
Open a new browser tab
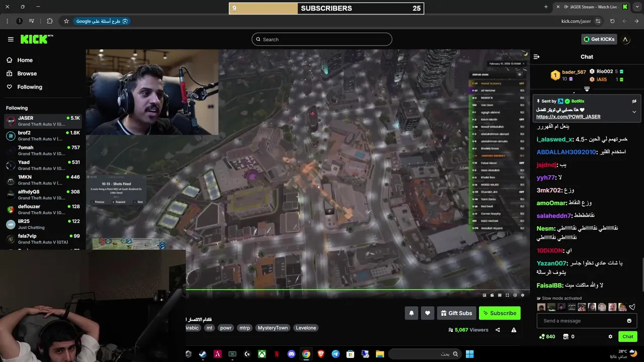(546, 7)
